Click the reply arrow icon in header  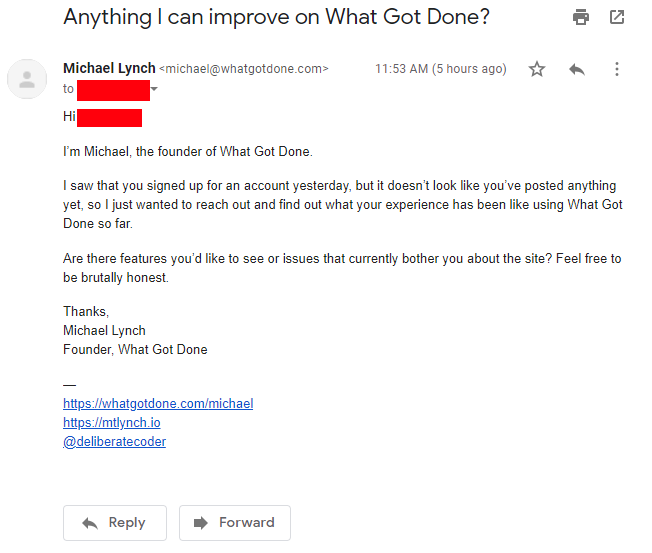point(577,69)
